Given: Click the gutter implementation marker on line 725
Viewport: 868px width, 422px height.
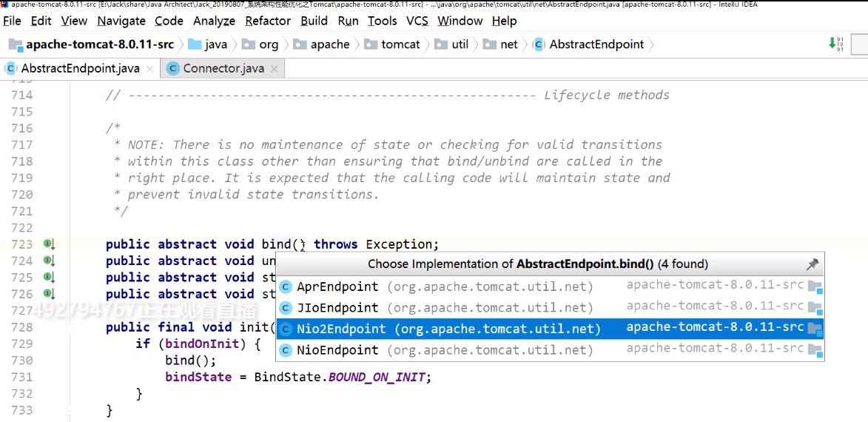Looking at the screenshot, I should click(49, 278).
